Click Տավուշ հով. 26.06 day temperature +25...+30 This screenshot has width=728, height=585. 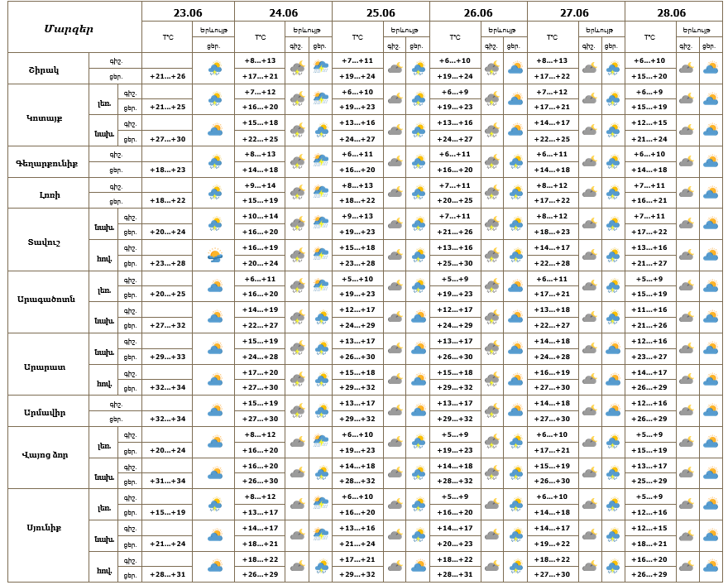coord(455,263)
